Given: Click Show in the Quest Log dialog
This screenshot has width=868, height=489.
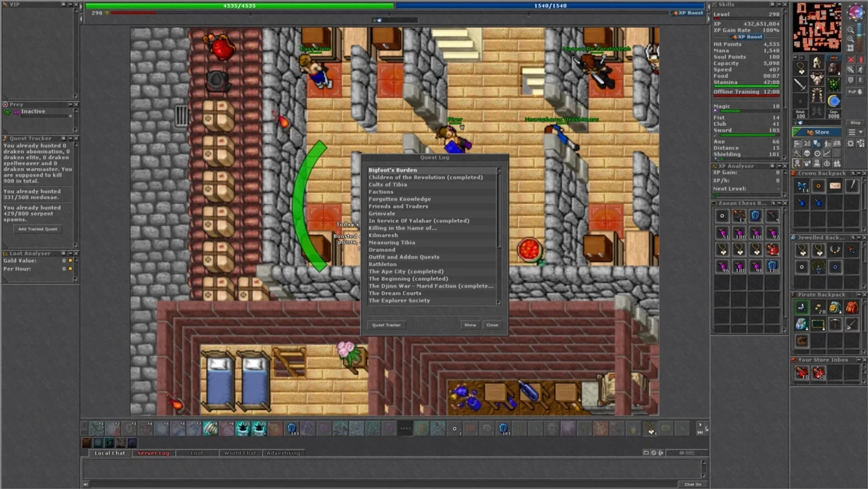Looking at the screenshot, I should click(470, 325).
